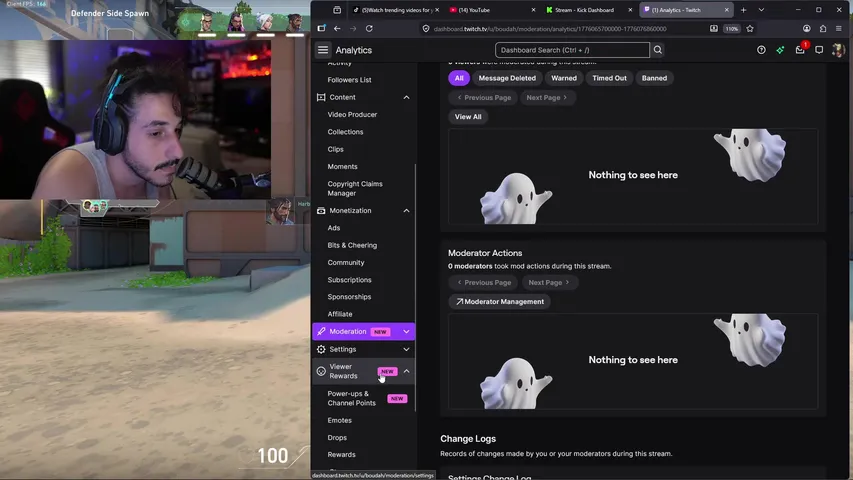
Task: Click the Viewer Rewards icon in sidebar
Action: coord(321,371)
